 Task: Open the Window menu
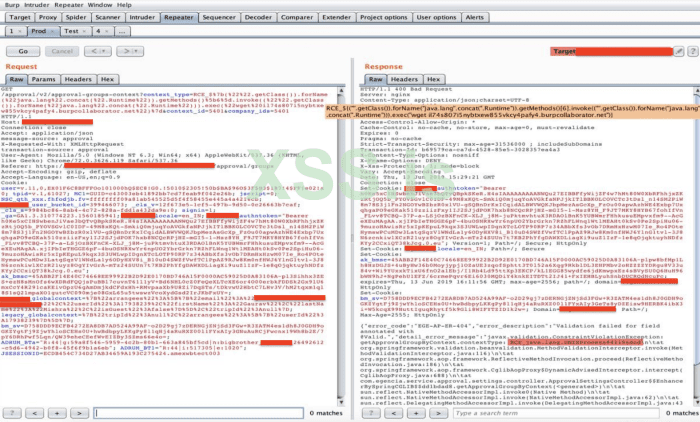tap(100, 4)
